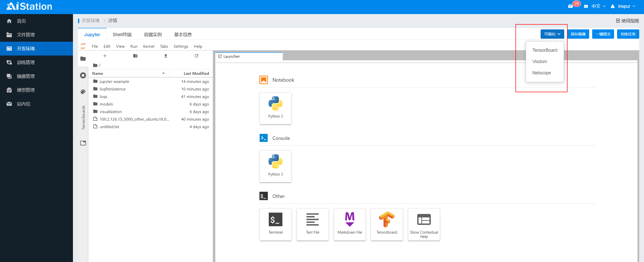Switch to the Shell终端 tab

pos(122,34)
